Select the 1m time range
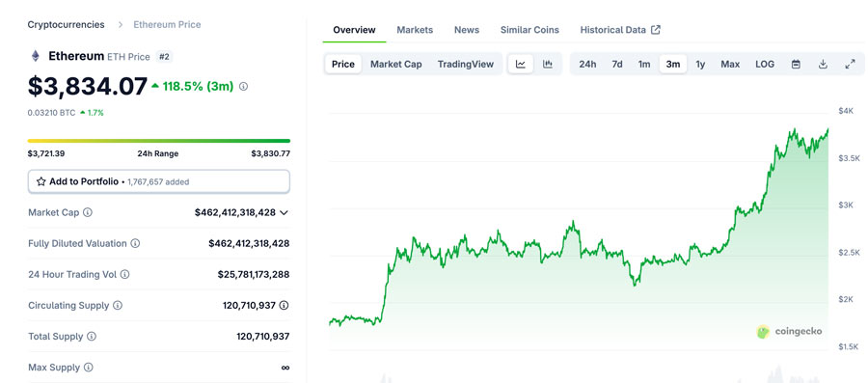Screen dimensions: 868x383 click(x=644, y=65)
